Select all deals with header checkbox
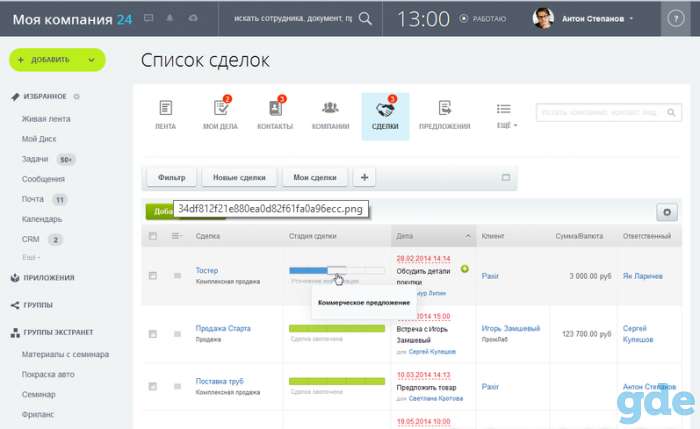This screenshot has height=429, width=700. [x=153, y=236]
